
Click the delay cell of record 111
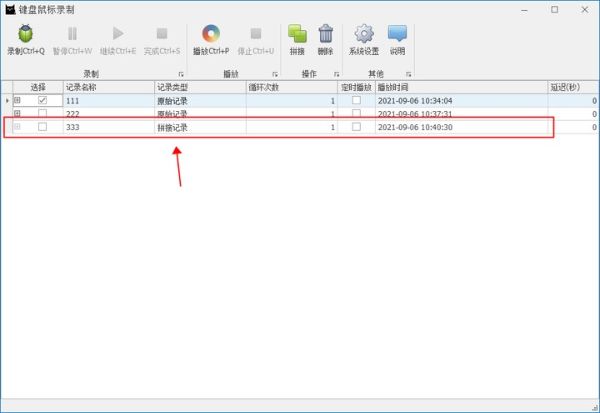click(573, 101)
